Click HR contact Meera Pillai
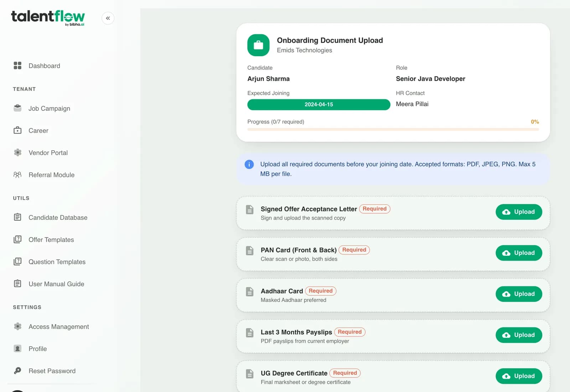 (x=412, y=104)
